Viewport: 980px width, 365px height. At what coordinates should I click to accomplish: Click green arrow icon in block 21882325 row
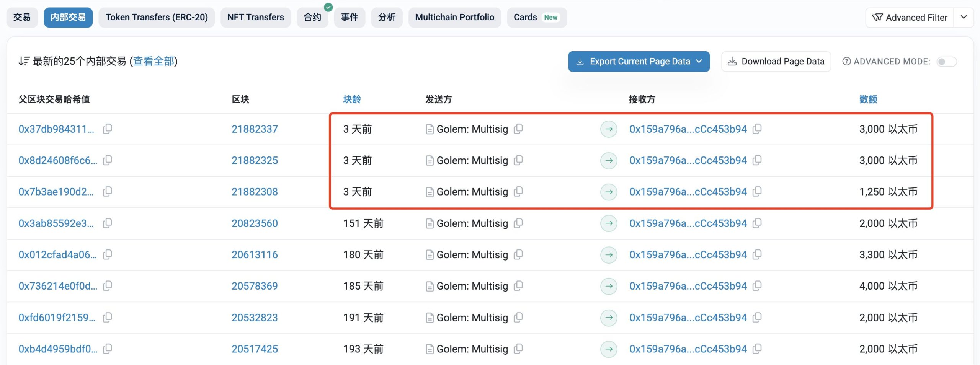(x=609, y=160)
